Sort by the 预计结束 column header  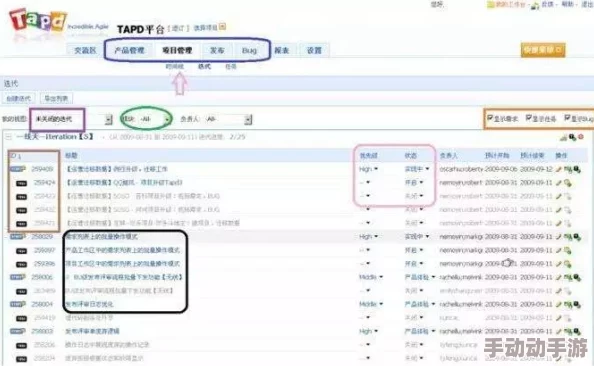pos(532,156)
